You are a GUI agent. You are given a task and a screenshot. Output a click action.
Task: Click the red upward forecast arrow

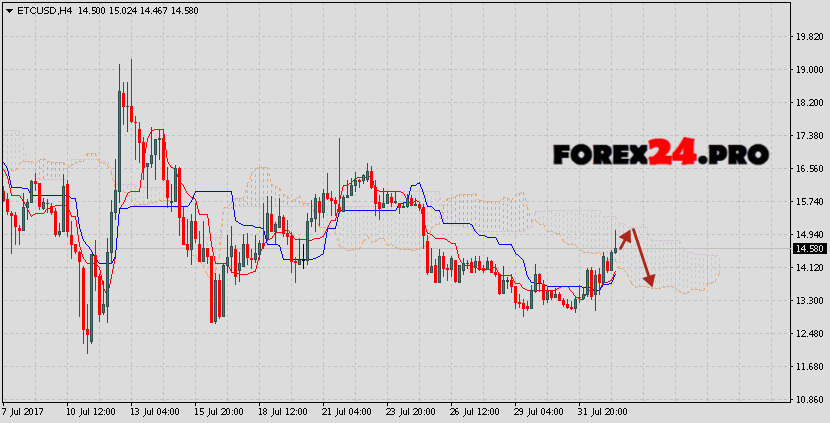point(625,237)
